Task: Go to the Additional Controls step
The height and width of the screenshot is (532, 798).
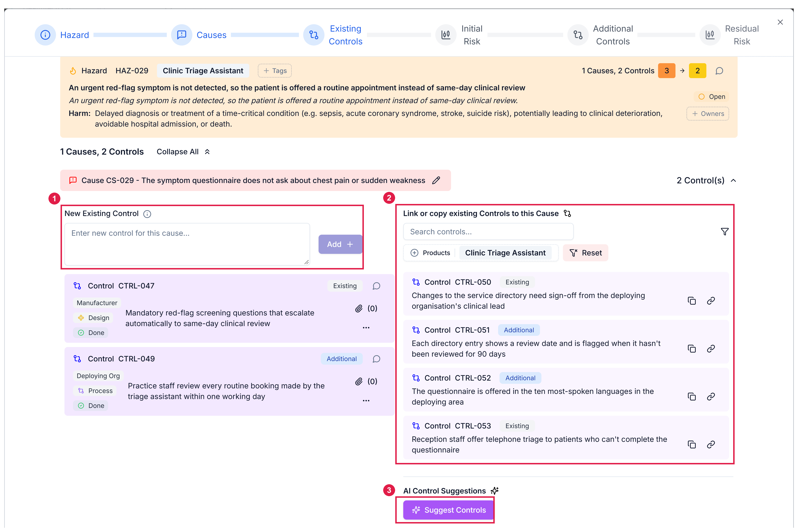Action: 600,35
